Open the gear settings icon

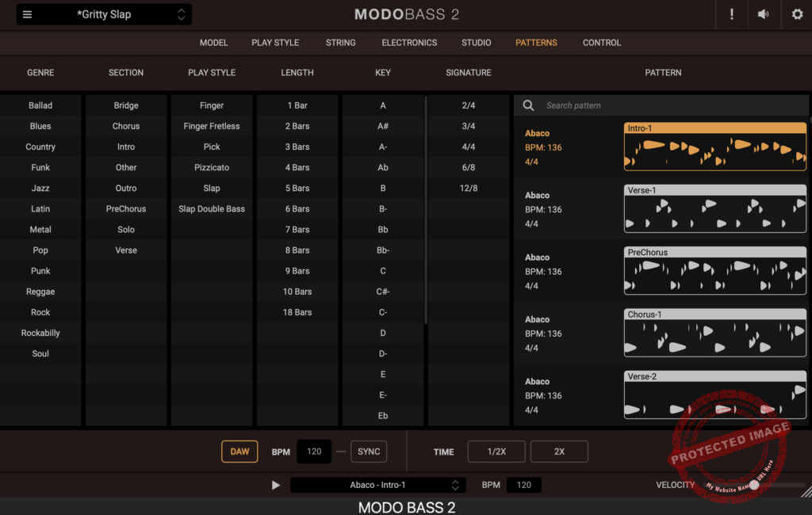(x=798, y=14)
